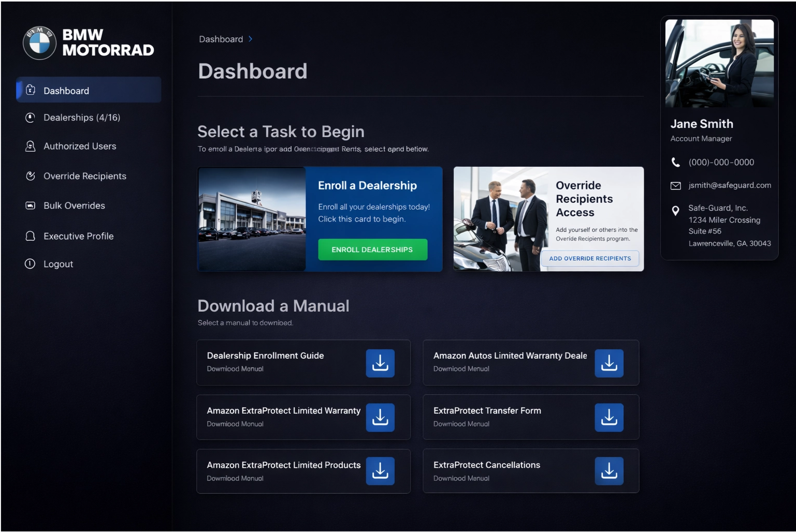Open Dealerships (4/16) in sidebar
The width and height of the screenshot is (796, 532).
82,117
